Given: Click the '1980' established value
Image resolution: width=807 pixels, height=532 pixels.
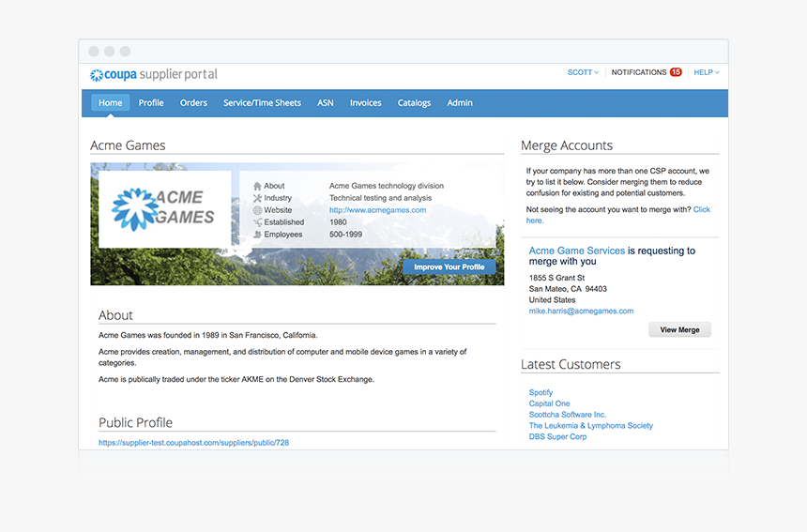Looking at the screenshot, I should (338, 222).
